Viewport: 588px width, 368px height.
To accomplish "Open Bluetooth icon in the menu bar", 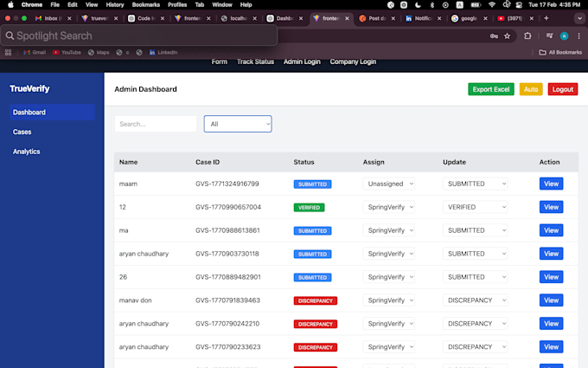I will (432, 5).
